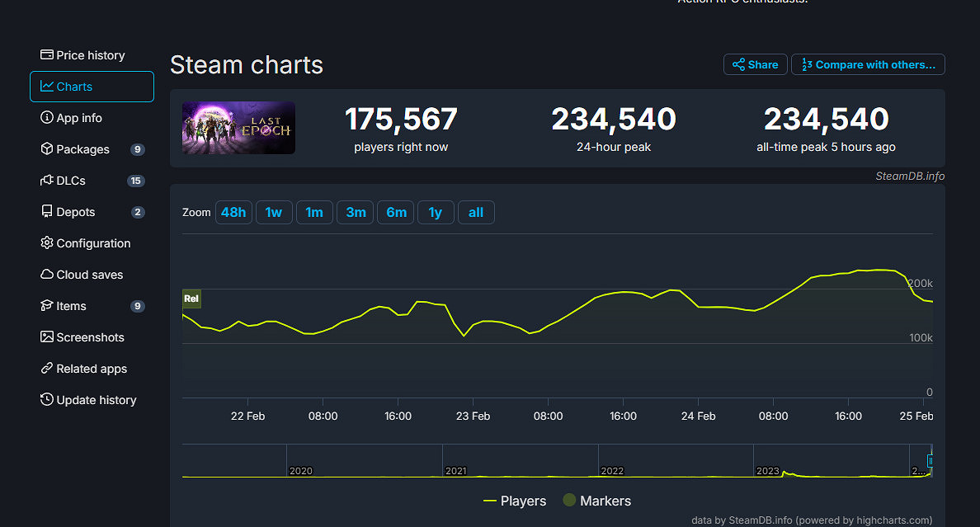Toggle the Players series in the legend

pyautogui.click(x=515, y=501)
